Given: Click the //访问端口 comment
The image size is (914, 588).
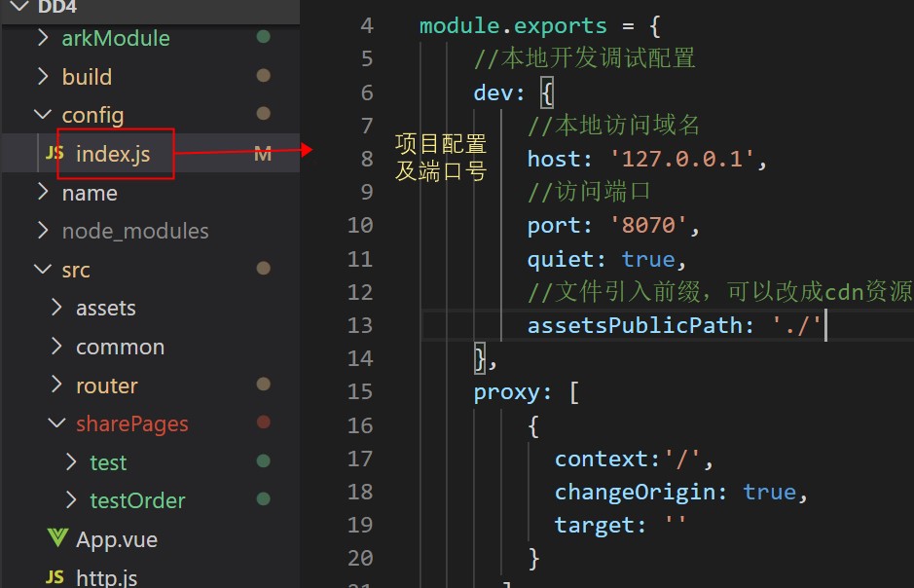Looking at the screenshot, I should pyautogui.click(x=589, y=192).
